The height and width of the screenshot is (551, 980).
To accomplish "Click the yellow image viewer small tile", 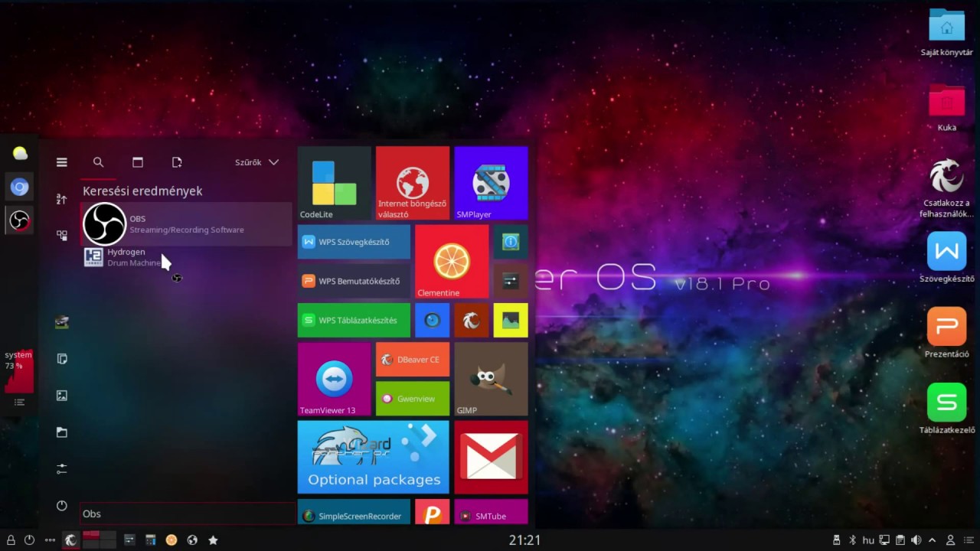I will click(x=511, y=320).
